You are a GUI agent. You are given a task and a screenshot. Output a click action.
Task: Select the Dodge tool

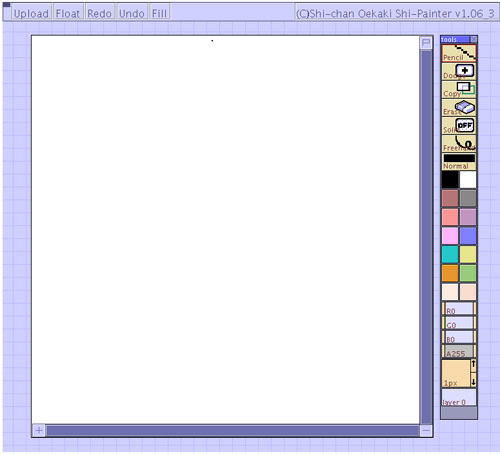pyautogui.click(x=459, y=71)
